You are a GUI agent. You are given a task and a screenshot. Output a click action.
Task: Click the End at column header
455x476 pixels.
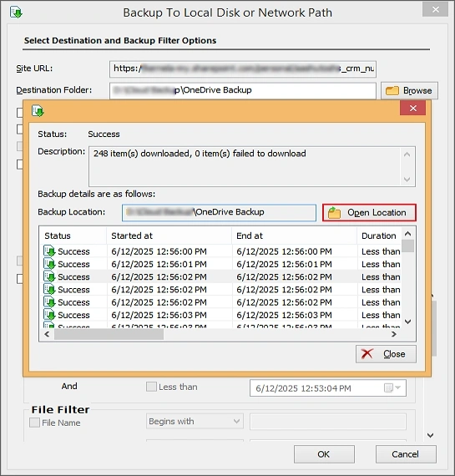(295, 235)
